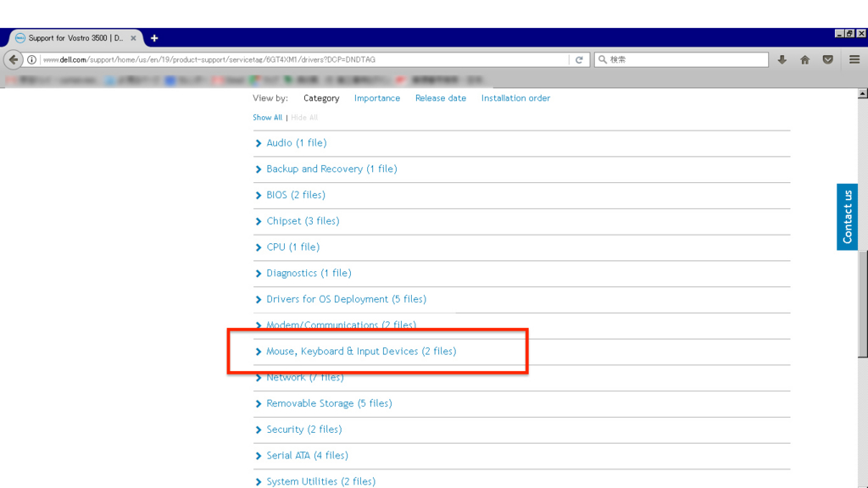Close the Support for Vostro 3500 tab
Viewport: 868px width, 488px height.
point(133,38)
